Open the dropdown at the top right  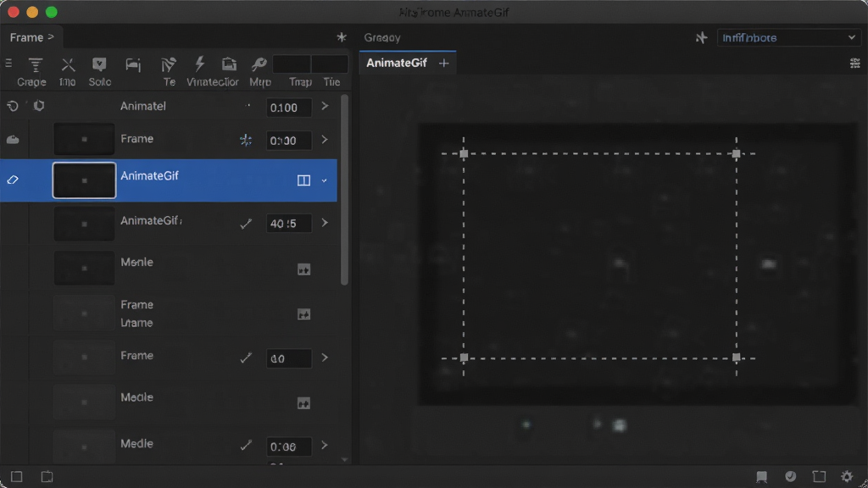tap(789, 37)
